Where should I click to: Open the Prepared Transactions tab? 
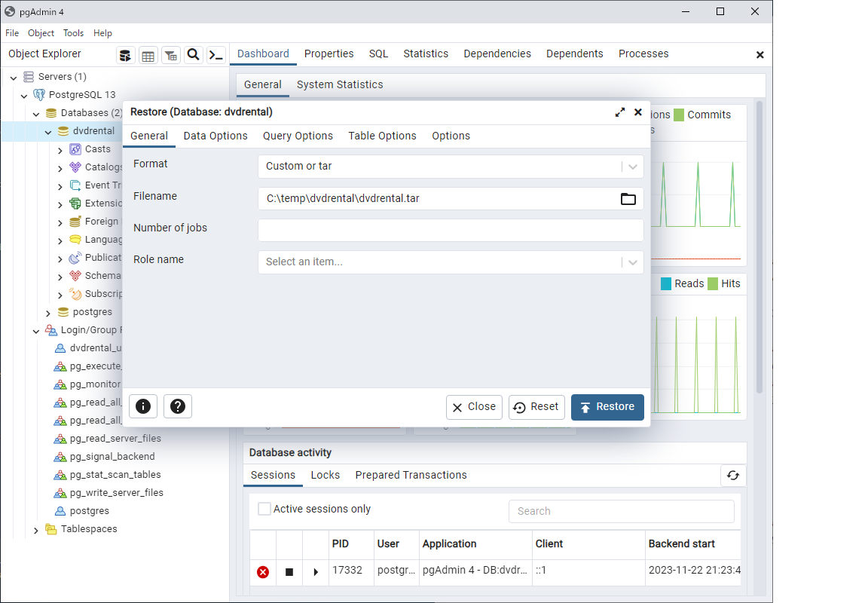tap(411, 475)
